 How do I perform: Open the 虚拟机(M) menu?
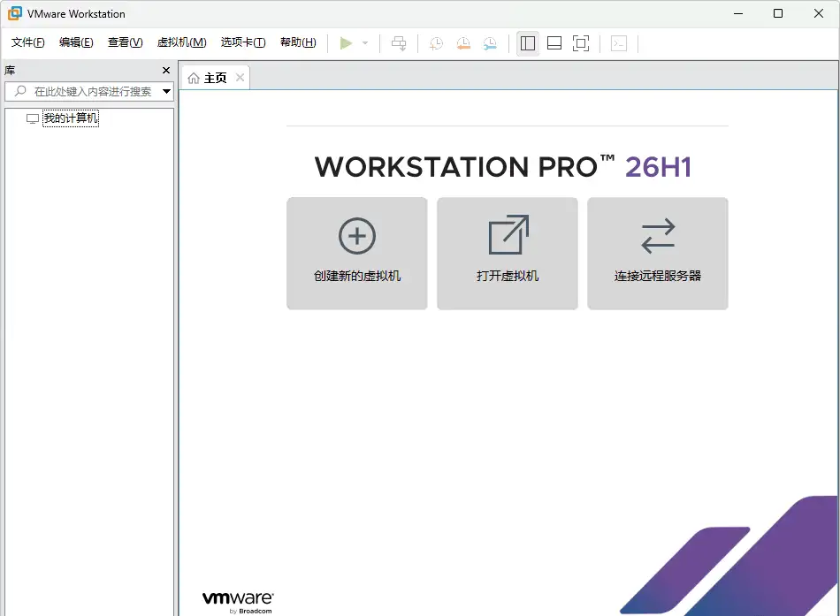click(x=181, y=42)
